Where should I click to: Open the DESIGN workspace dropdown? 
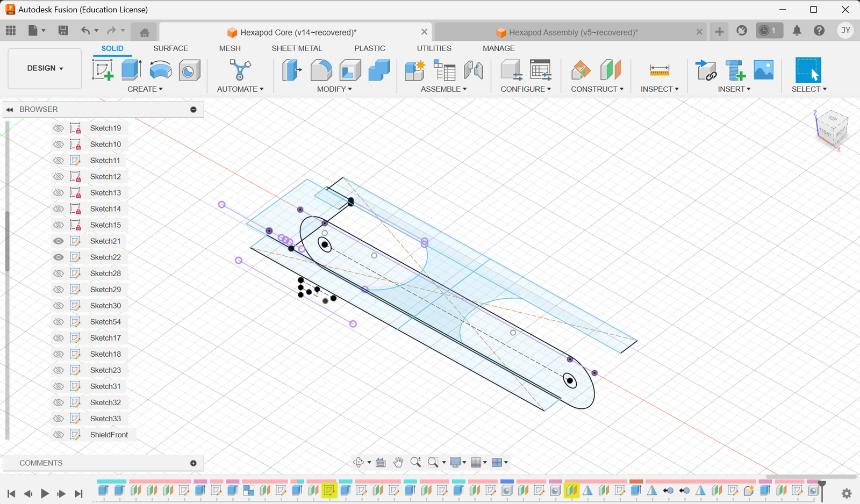pyautogui.click(x=44, y=68)
